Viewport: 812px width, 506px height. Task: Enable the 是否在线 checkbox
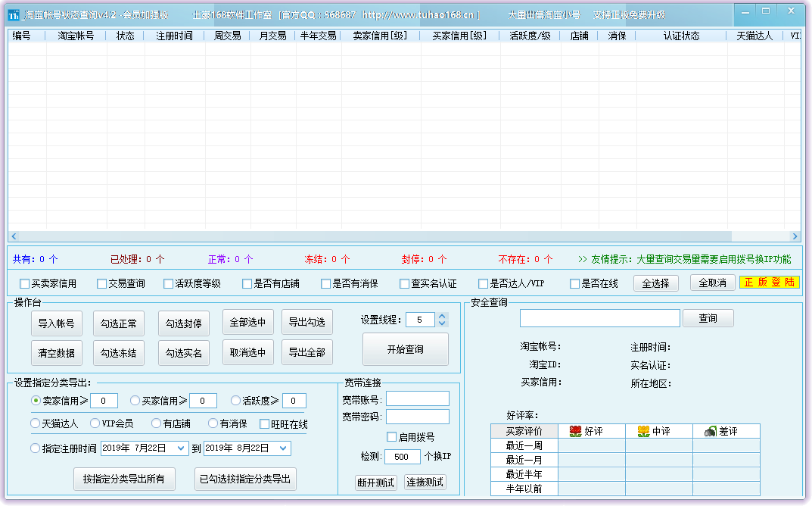(574, 283)
